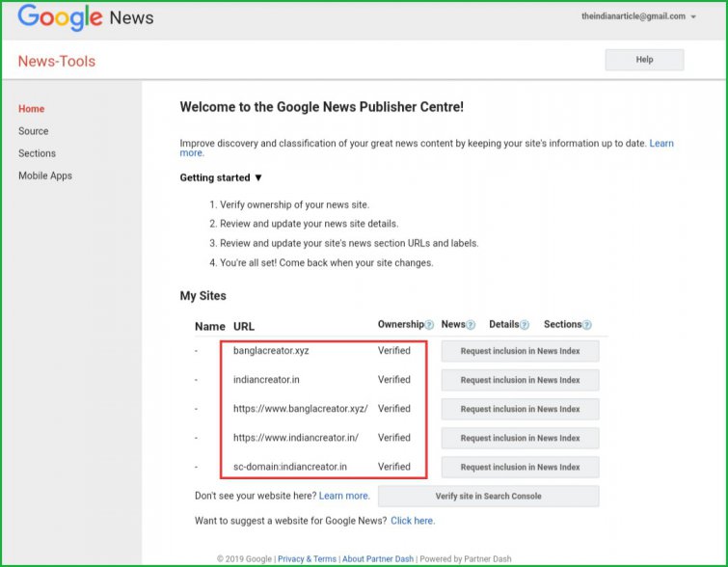Click Verified status for sc-domain:indiancreator.in row
The width and height of the screenshot is (728, 567).
[x=394, y=467]
